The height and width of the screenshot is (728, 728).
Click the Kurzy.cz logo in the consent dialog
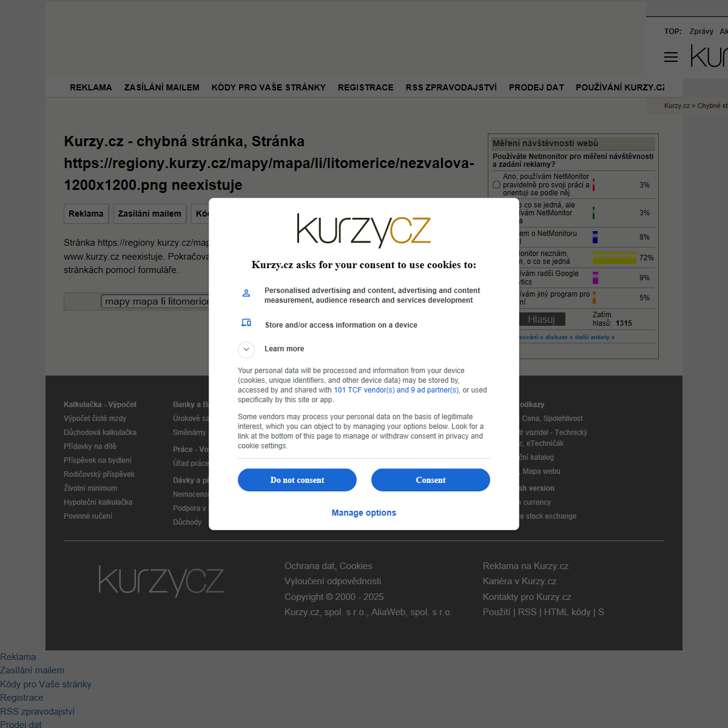click(364, 231)
